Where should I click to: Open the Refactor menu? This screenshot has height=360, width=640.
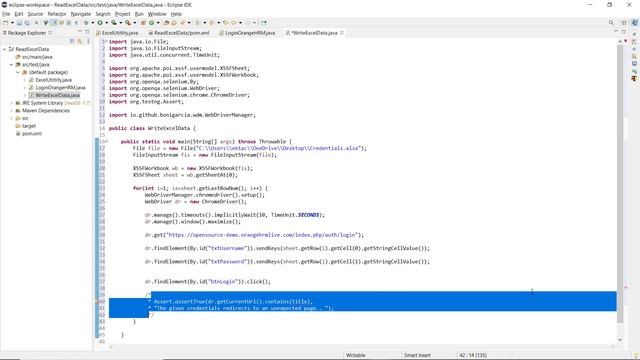[x=57, y=14]
